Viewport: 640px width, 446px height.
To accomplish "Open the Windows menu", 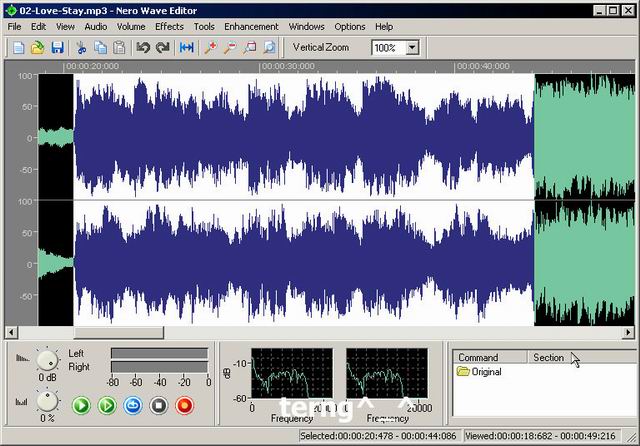I will coord(307,27).
